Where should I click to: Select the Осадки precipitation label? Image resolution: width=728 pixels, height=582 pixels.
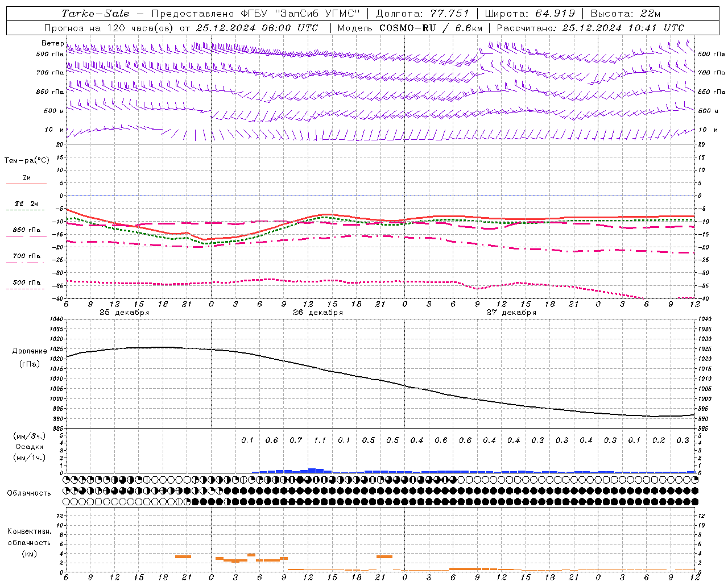(30, 447)
